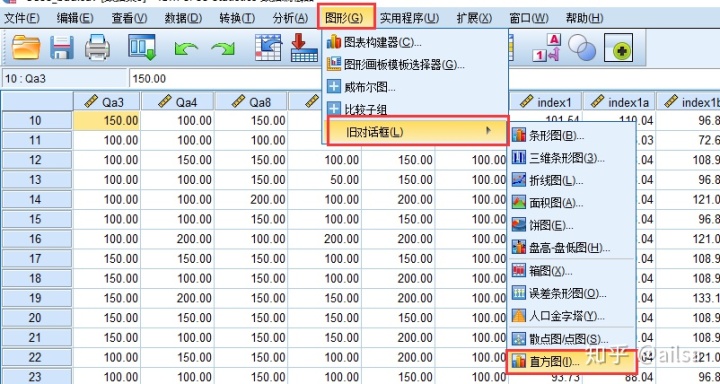Image resolution: width=720 pixels, height=384 pixels.
Task: Click the value labels toolbar icon
Action: point(547,47)
